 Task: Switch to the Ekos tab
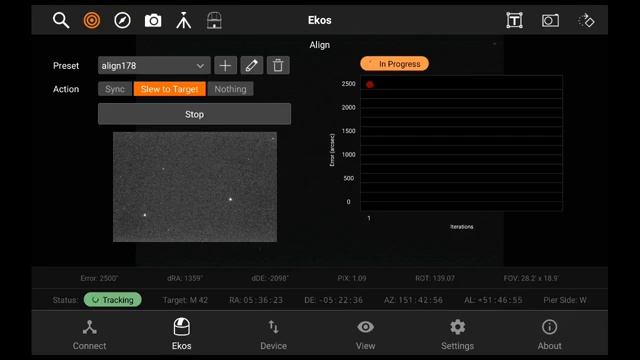182,335
